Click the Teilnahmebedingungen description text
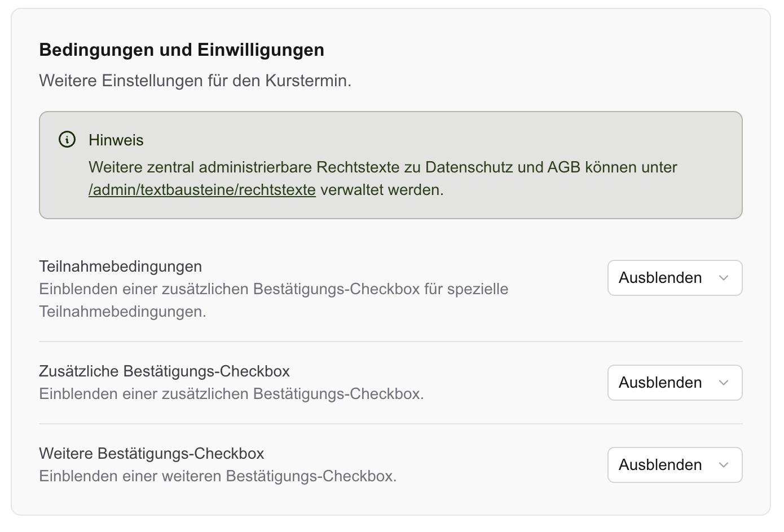 [274, 289]
